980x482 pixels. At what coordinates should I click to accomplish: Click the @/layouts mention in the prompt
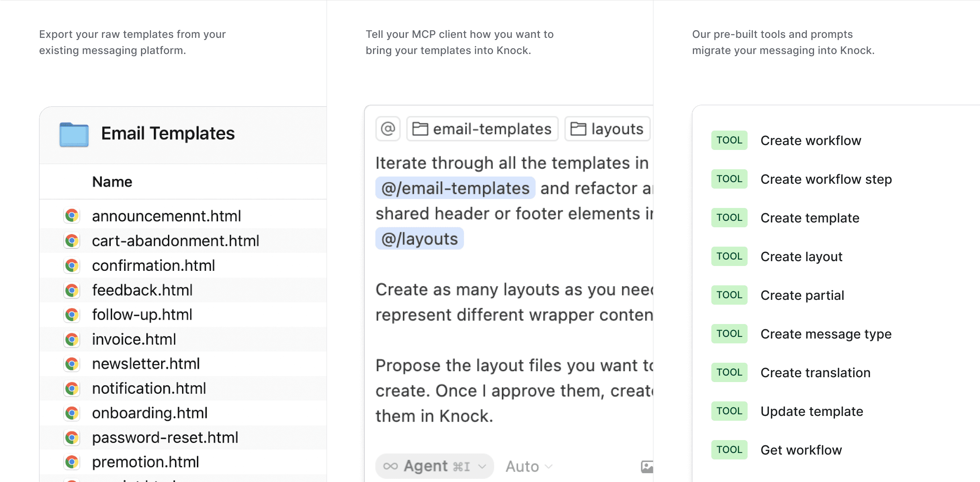pyautogui.click(x=419, y=239)
